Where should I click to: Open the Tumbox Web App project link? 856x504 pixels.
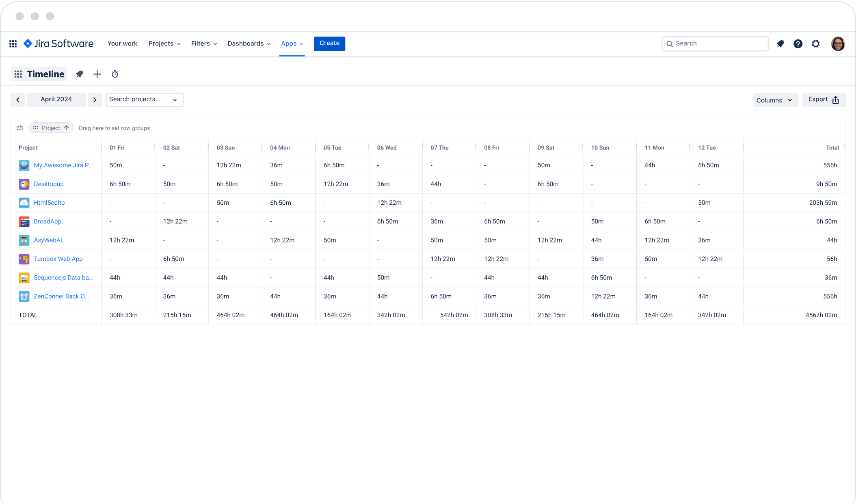click(x=58, y=259)
